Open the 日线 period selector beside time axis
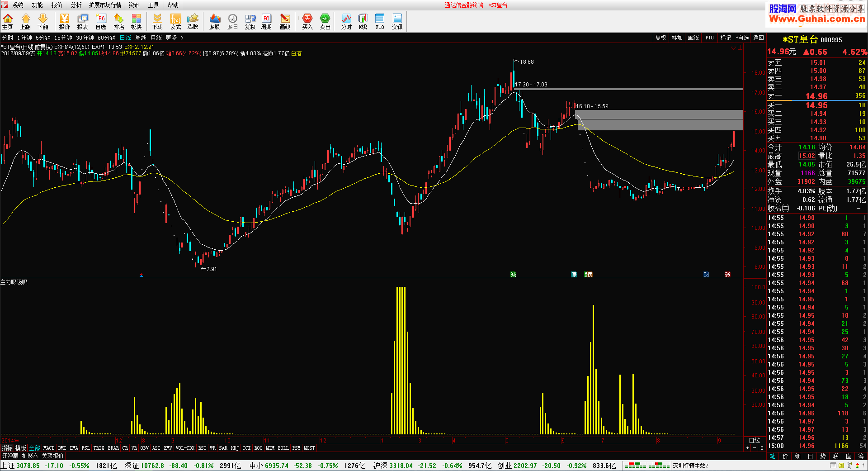 (755, 440)
